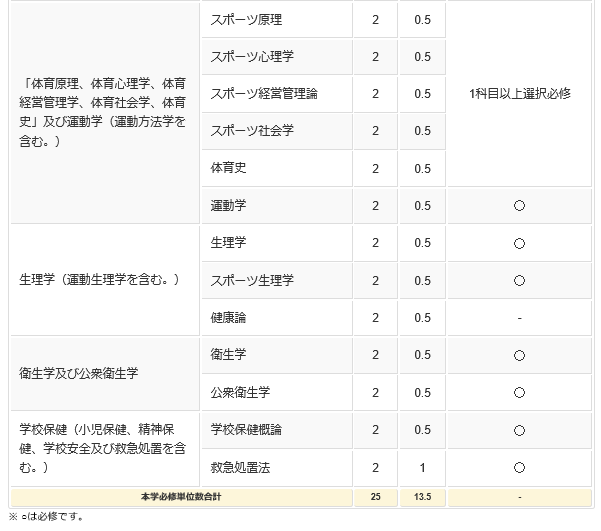Click the total value 13.5
The width and height of the screenshot is (601, 531).
click(x=422, y=497)
